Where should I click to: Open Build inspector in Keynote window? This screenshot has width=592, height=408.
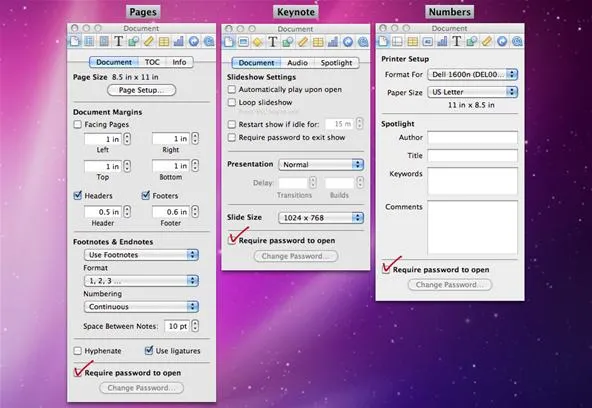257,42
